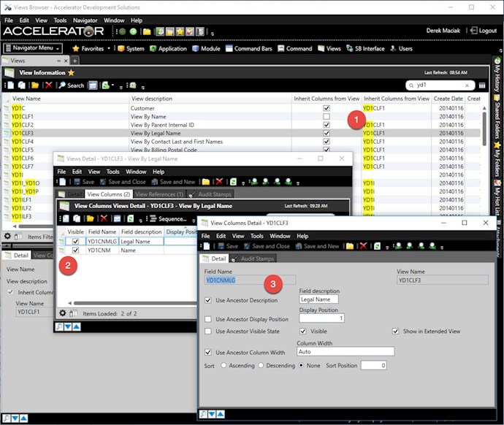Click the favorite star beside View Information
The width and height of the screenshot is (504, 425).
(x=71, y=72)
